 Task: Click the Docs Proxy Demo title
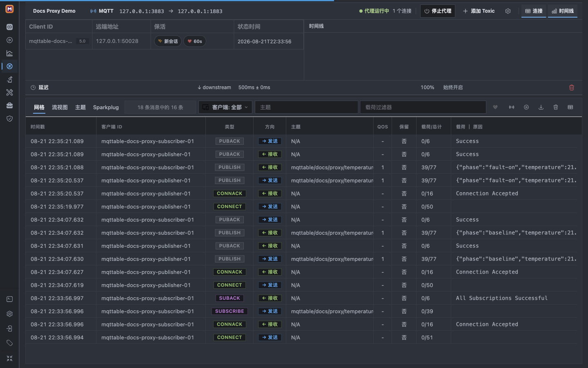coord(54,11)
